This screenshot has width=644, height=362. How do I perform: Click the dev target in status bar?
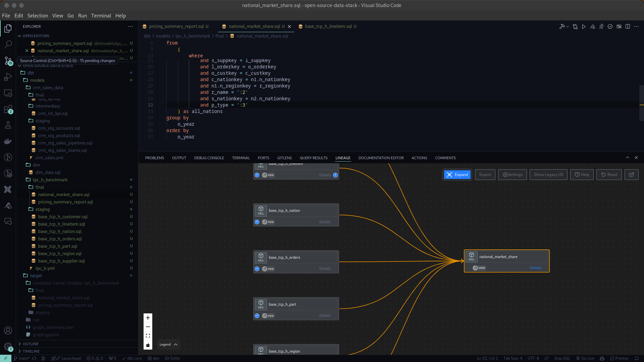point(154,358)
